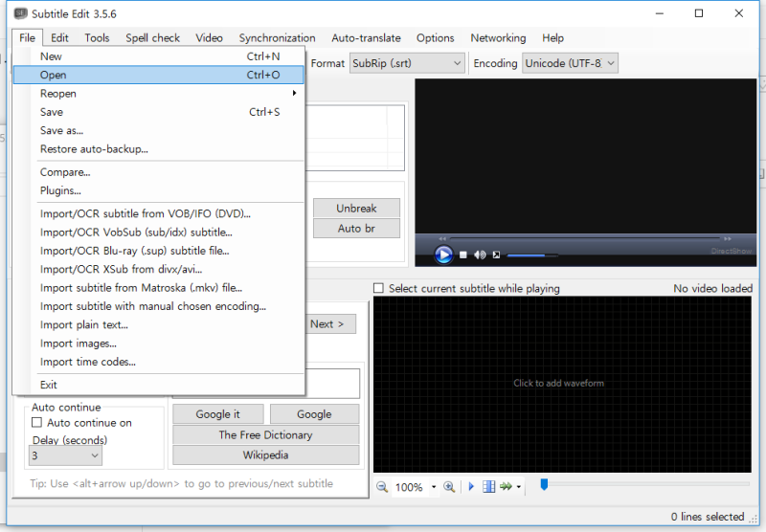Adjust the video player volume slider
Viewport: 766px width, 532px height.
pyautogui.click(x=532, y=255)
